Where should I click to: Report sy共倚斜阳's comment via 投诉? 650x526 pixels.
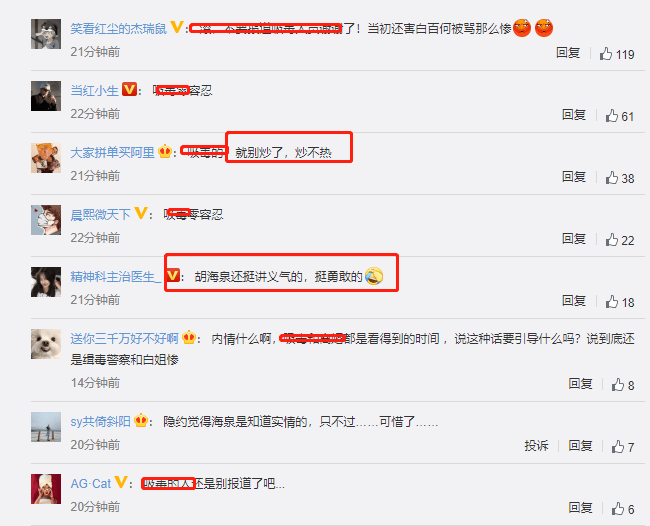click(536, 446)
